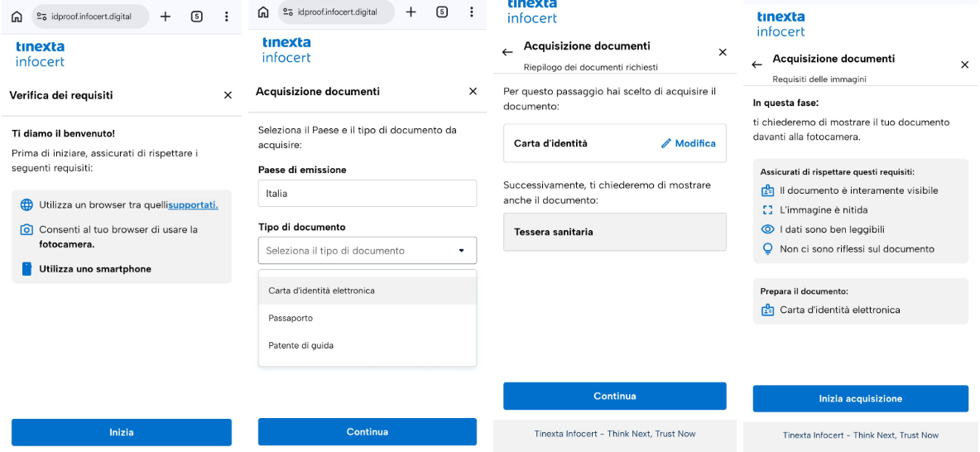The height and width of the screenshot is (452, 980).
Task: Open new tab with plus icon on second screen
Action: (411, 12)
